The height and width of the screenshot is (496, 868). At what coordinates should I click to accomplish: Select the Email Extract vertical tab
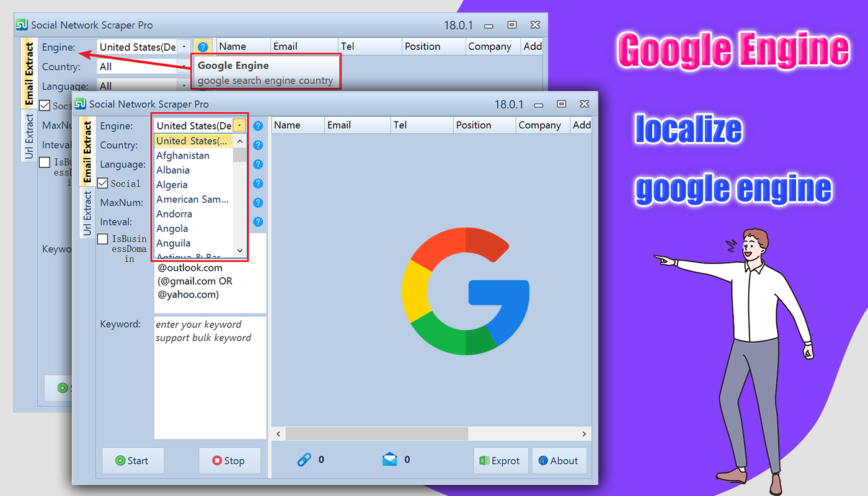coord(87,152)
